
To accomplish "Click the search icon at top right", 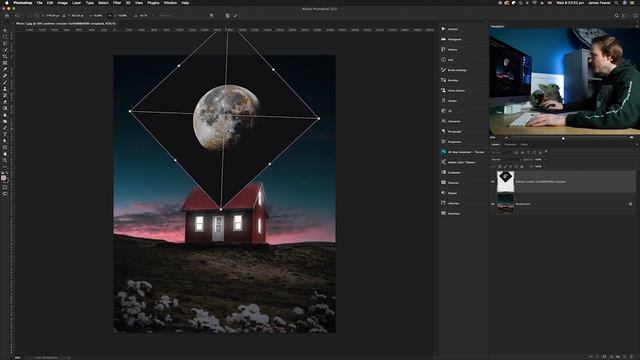I will coord(617,16).
